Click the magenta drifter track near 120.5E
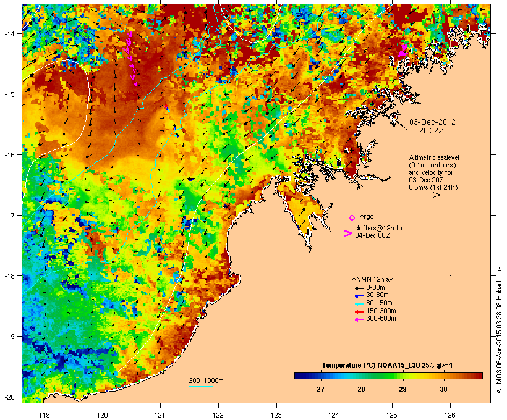The width and height of the screenshot is (507, 420). coord(130,59)
